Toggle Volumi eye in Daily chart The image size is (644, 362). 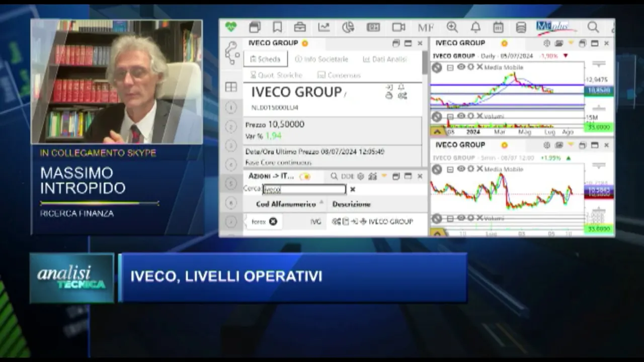pyautogui.click(x=461, y=116)
